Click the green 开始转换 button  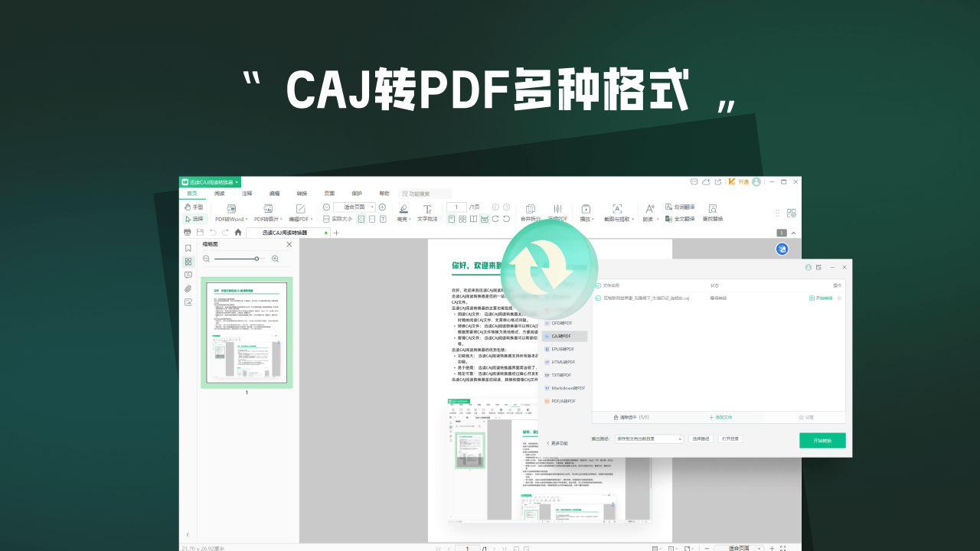pyautogui.click(x=822, y=440)
